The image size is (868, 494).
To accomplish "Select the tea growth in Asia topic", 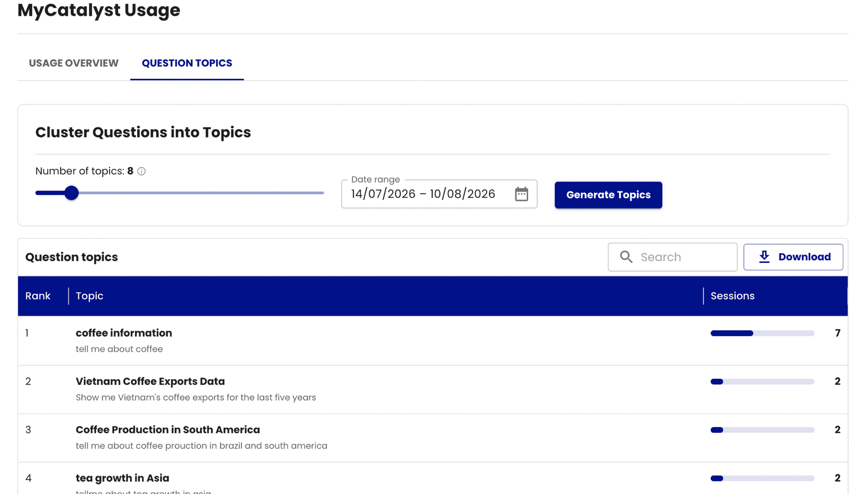I will click(x=123, y=478).
